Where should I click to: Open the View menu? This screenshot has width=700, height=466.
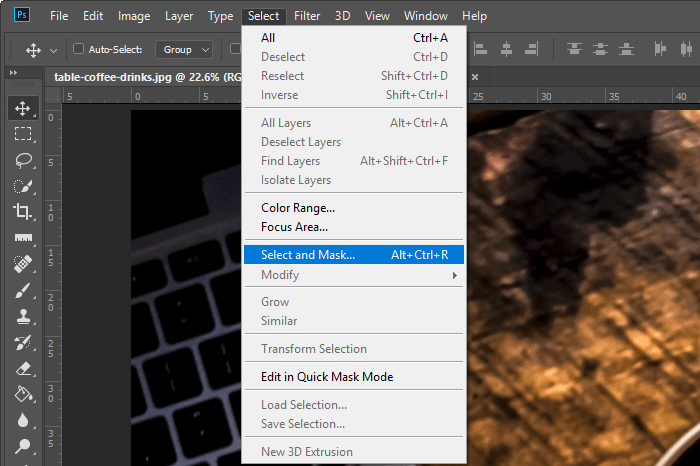click(x=377, y=16)
